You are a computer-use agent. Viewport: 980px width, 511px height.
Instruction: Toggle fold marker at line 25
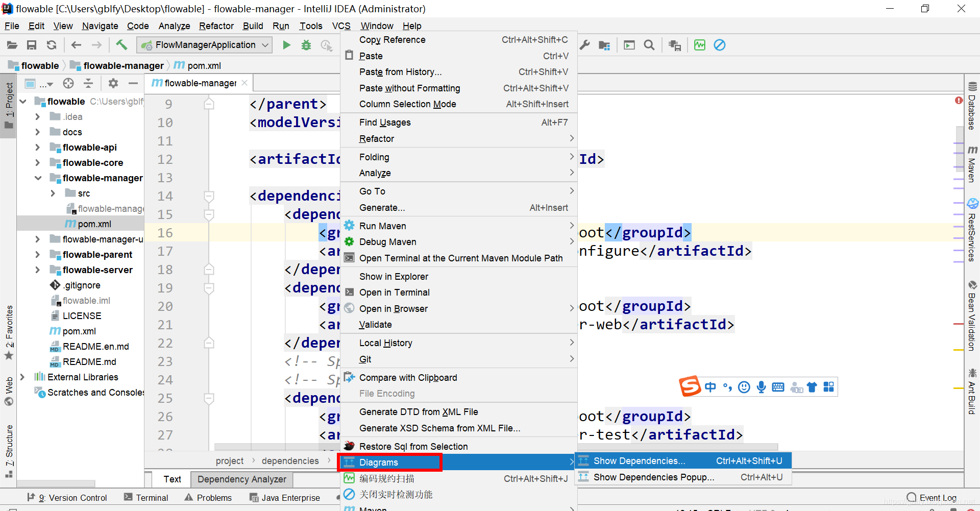click(x=209, y=398)
